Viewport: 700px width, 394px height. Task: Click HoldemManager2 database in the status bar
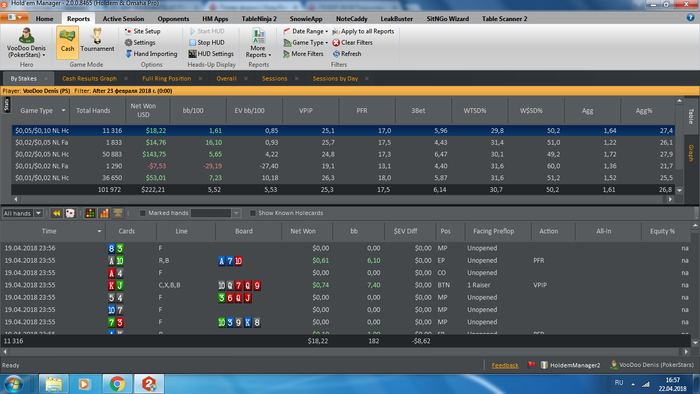point(571,365)
